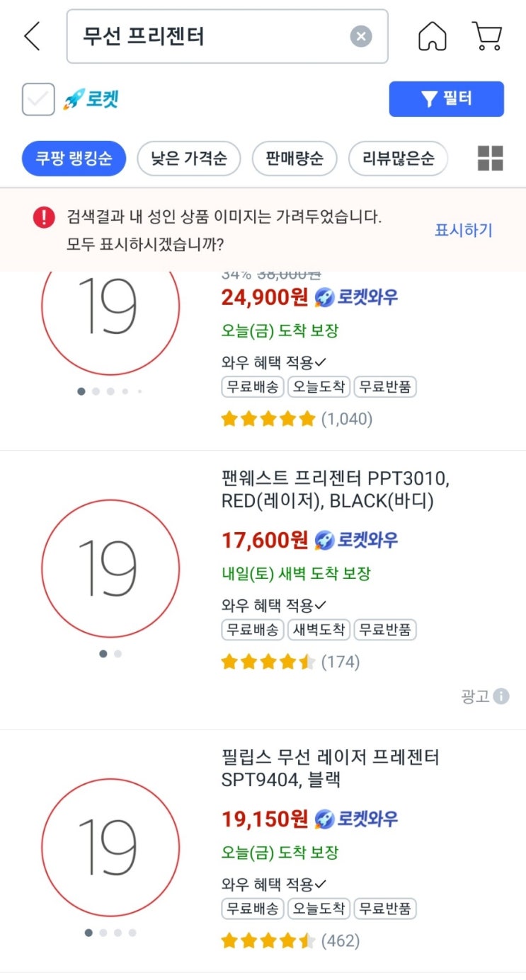Open the shopping cart
526x980 pixels.
pyautogui.click(x=487, y=37)
